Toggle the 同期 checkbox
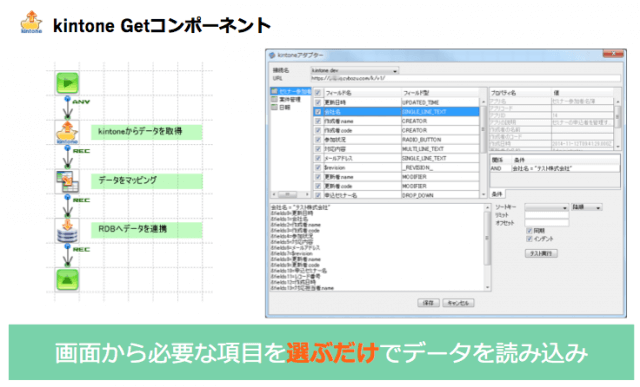Viewport: 640px width, 387px height. 529,231
